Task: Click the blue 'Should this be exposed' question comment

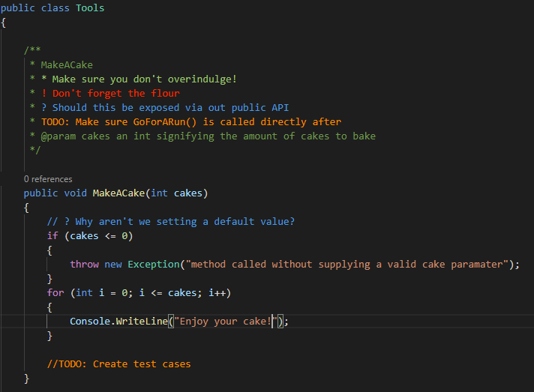Action: pyautogui.click(x=165, y=107)
